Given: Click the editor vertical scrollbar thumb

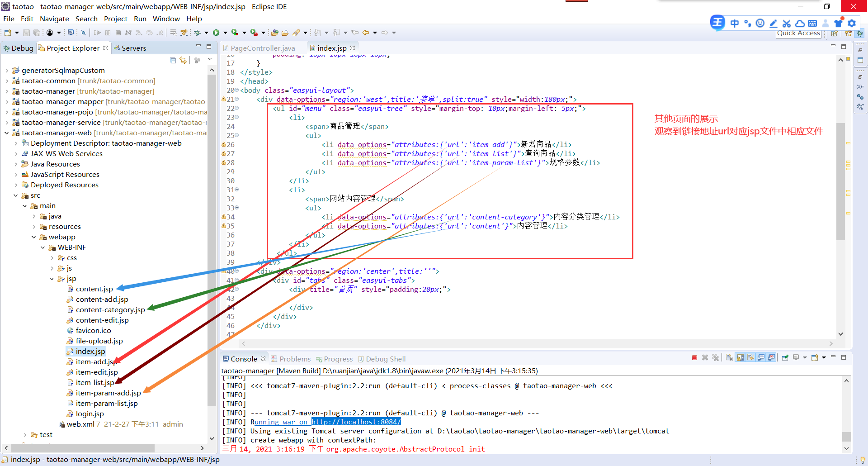Looking at the screenshot, I should 840,181.
